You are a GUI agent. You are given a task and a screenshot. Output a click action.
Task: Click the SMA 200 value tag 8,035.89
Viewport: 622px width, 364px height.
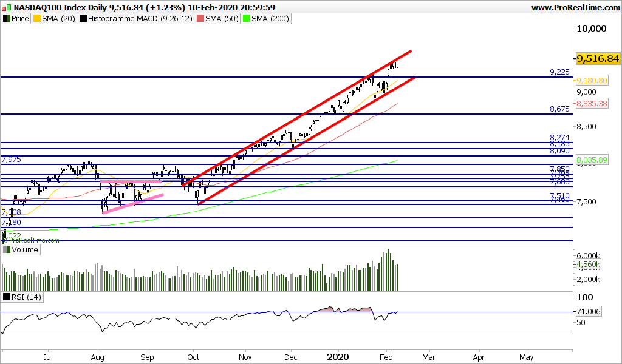coord(592,160)
